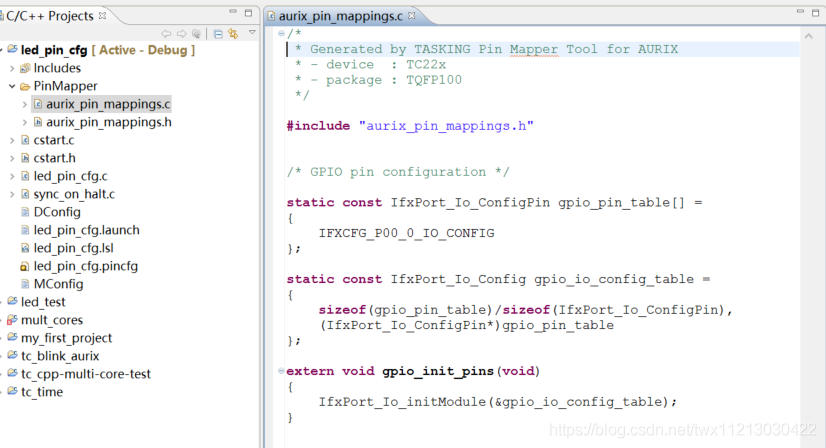Click the gpio_init_pins function name

click(x=439, y=372)
